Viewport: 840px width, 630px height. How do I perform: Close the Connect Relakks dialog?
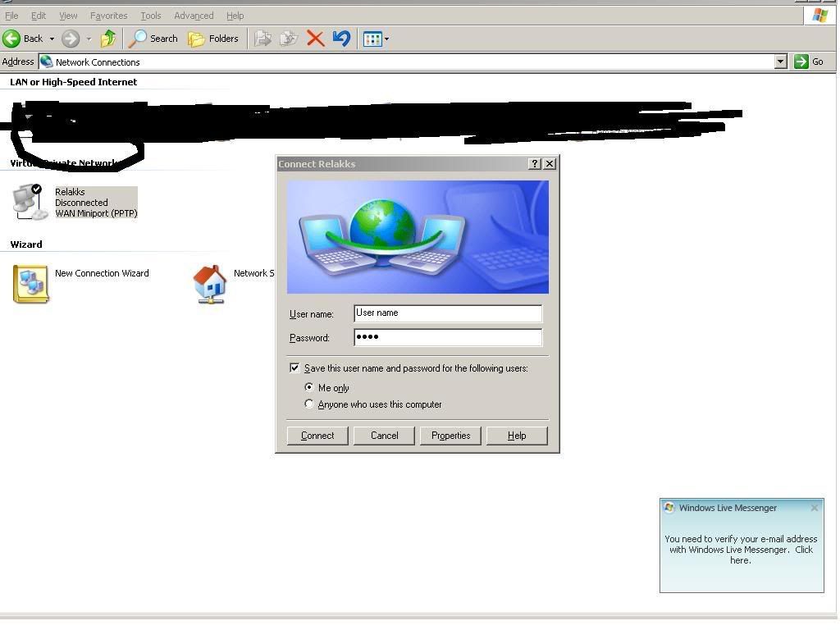pyautogui.click(x=550, y=164)
